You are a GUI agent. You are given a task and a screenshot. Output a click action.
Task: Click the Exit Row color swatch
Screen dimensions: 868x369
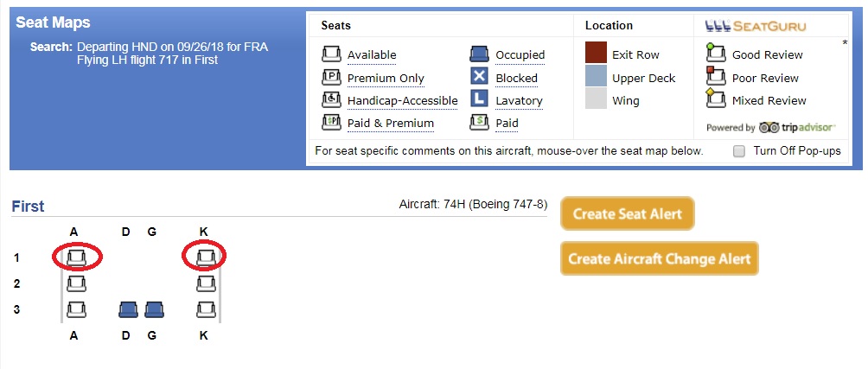pos(597,53)
